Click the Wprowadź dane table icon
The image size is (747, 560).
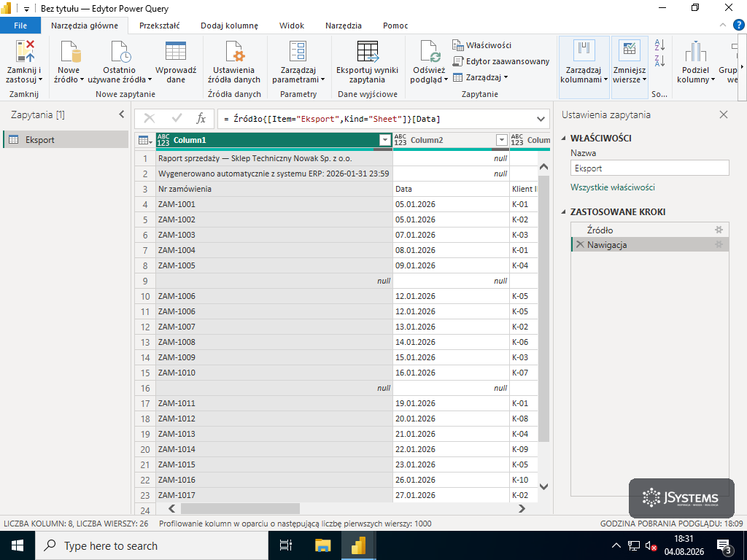pos(175,51)
